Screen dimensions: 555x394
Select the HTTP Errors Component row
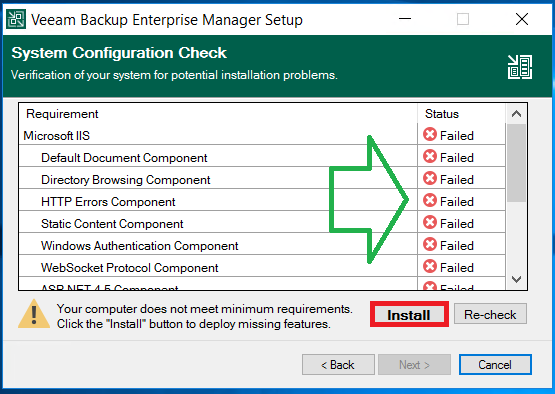262,201
